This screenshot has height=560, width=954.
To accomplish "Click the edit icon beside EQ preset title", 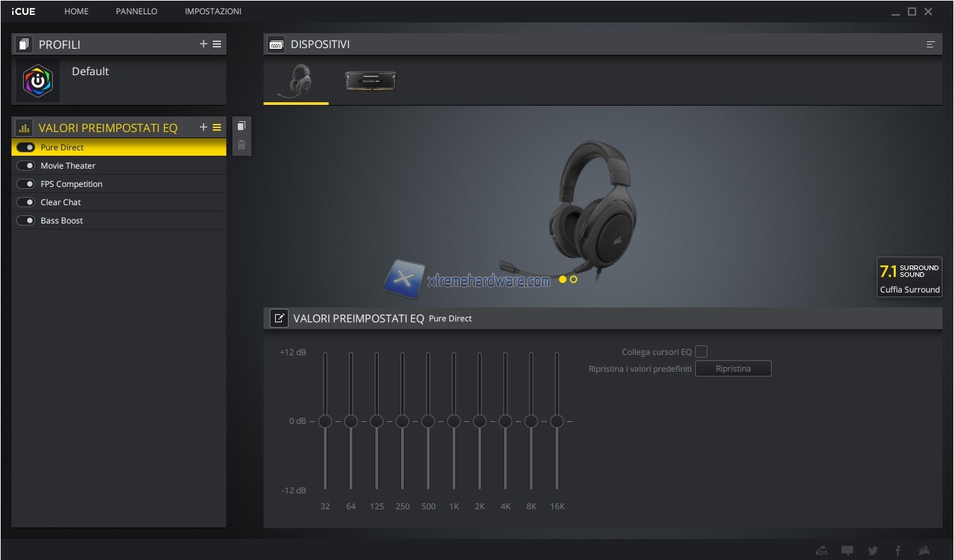I will point(278,318).
